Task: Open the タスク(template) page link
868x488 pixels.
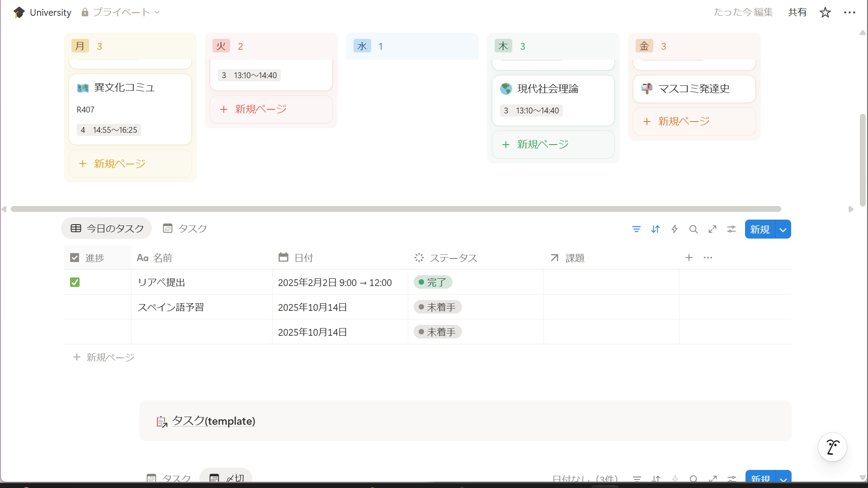Action: click(213, 421)
